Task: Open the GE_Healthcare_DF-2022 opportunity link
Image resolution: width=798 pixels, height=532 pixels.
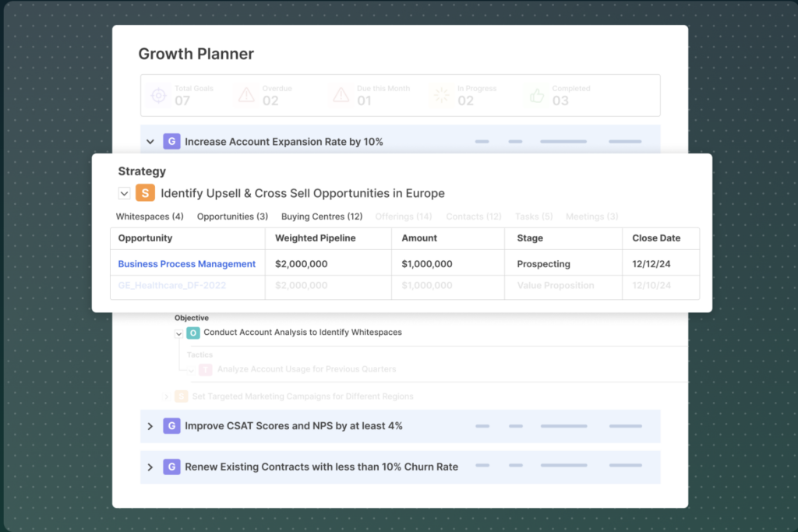Action: [172, 285]
